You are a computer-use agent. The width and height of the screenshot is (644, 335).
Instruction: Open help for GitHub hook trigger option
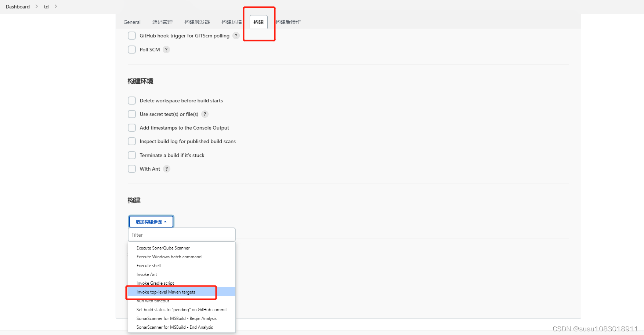236,36
